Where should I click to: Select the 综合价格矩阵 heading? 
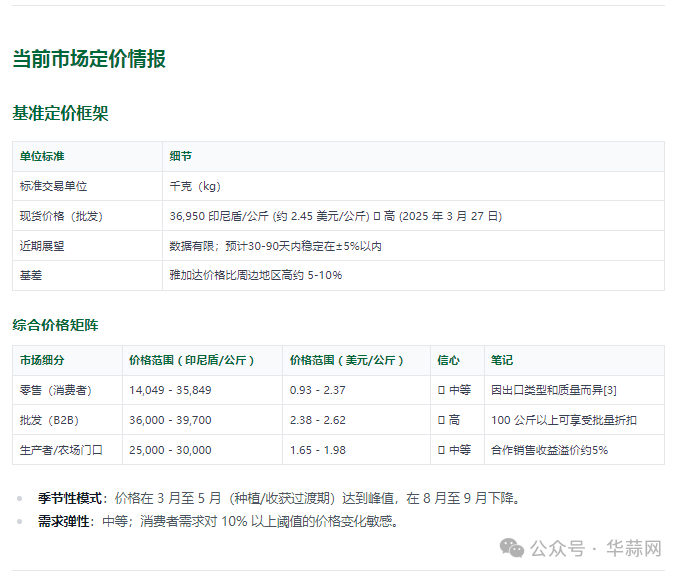(55, 325)
